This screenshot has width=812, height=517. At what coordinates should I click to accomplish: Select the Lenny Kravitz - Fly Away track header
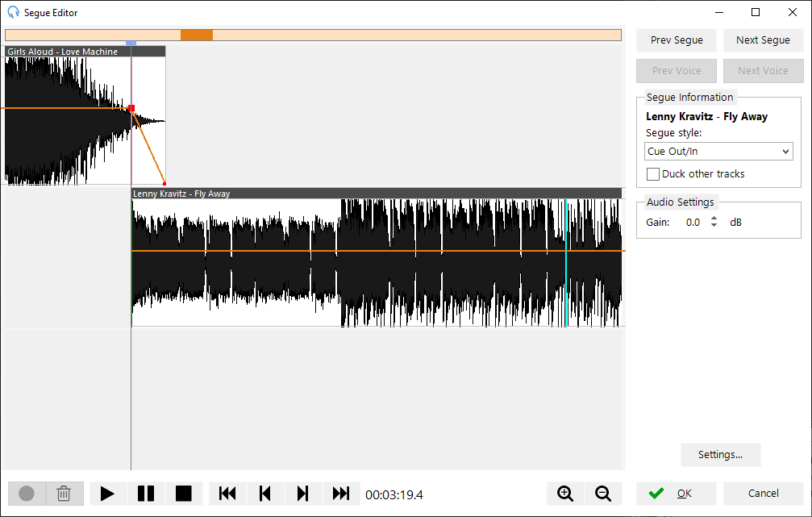(377, 194)
